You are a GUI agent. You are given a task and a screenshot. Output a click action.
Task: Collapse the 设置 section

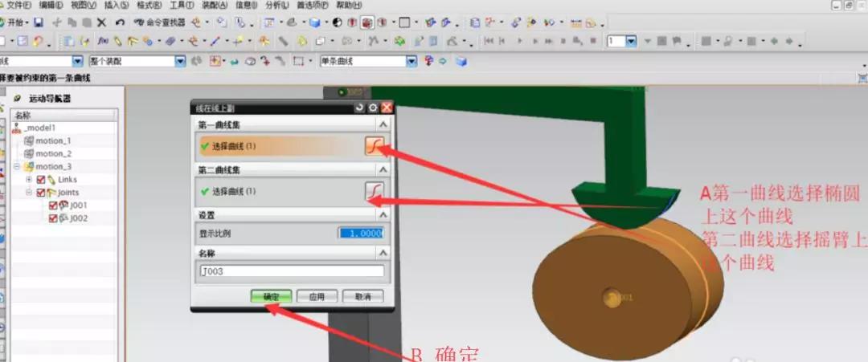[383, 215]
